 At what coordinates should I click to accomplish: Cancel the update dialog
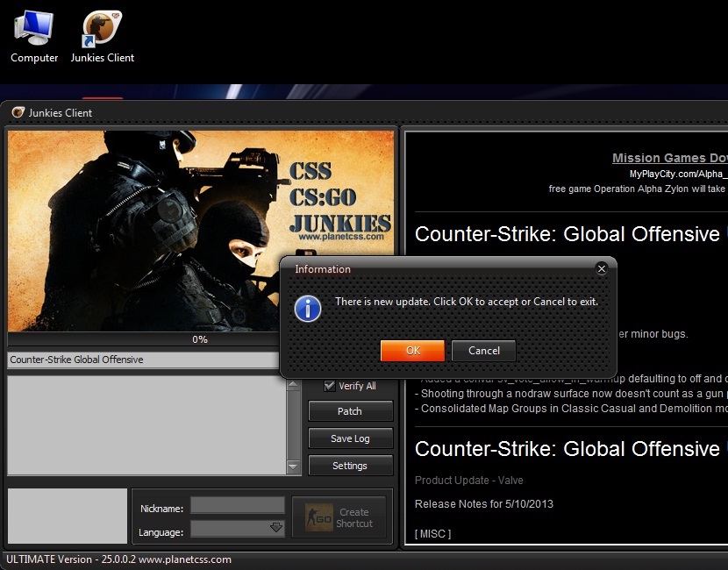484,351
